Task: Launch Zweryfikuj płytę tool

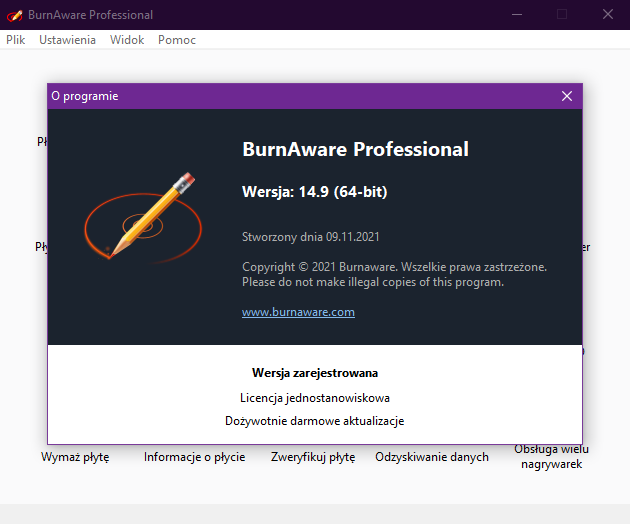Action: (x=313, y=457)
